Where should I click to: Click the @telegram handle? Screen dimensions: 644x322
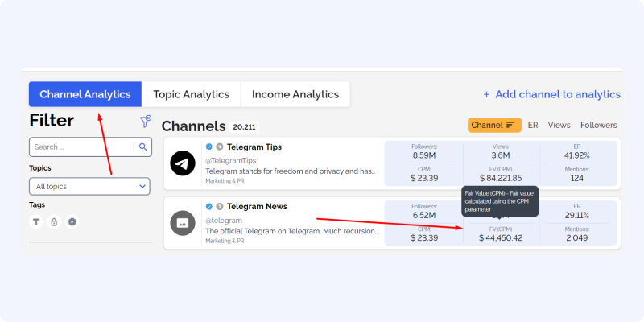coord(224,221)
